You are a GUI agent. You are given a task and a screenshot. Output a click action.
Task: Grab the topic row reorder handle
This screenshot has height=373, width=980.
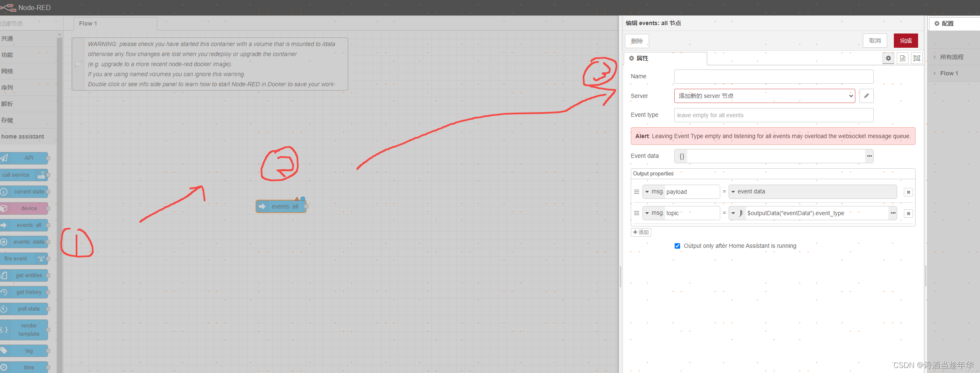[x=637, y=213]
